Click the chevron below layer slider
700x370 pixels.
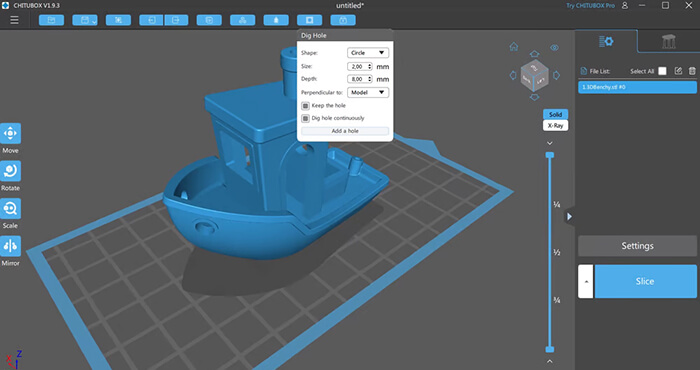[x=550, y=361]
